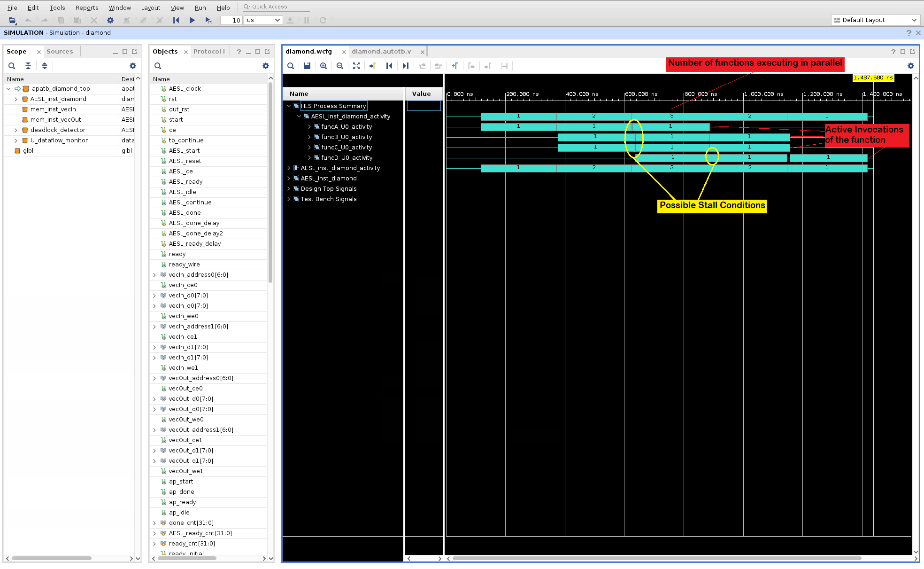Viewport: 924px width, 569px height.
Task: Switch to the diamond.autotb.v tab
Action: (x=381, y=52)
